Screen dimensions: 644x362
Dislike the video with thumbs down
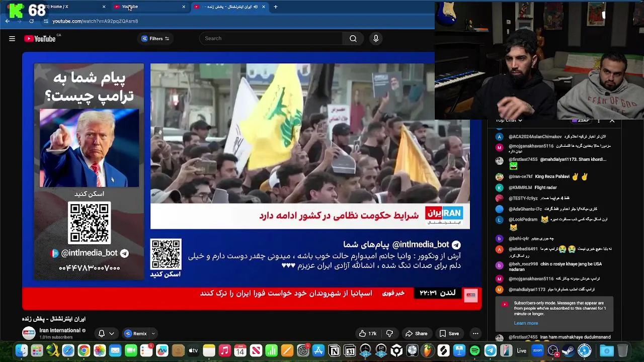(x=389, y=333)
